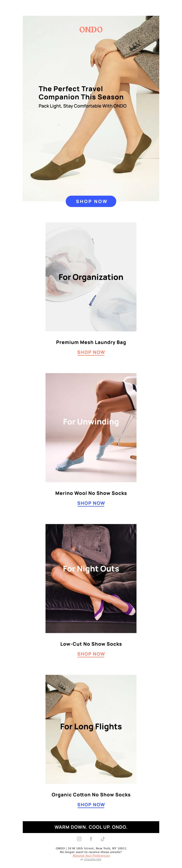Click SHOP NOW under Organic Cotton No Show Socks

[91, 804]
